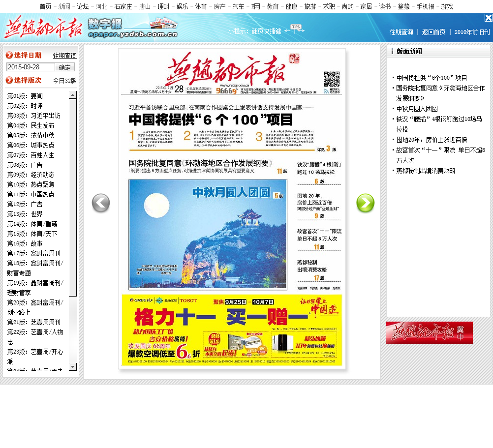Confirm the date with the 确定 button
The width and height of the screenshot is (493, 448).
click(x=65, y=67)
